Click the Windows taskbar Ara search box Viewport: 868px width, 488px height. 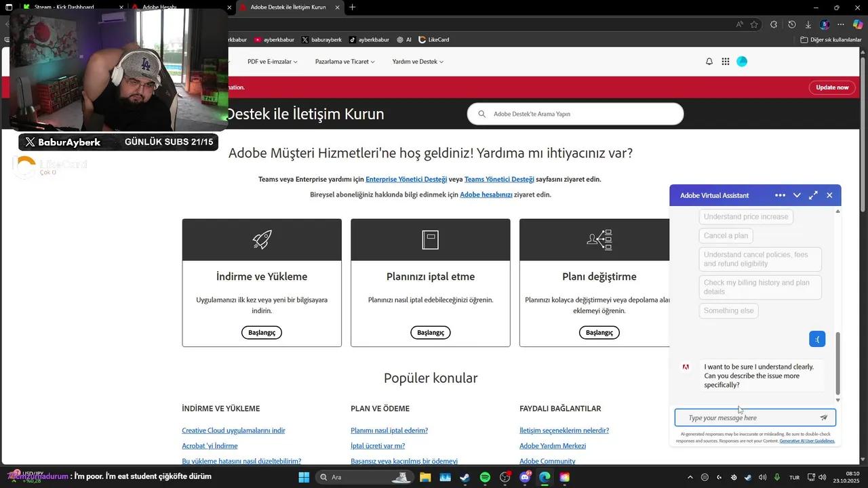point(364,477)
